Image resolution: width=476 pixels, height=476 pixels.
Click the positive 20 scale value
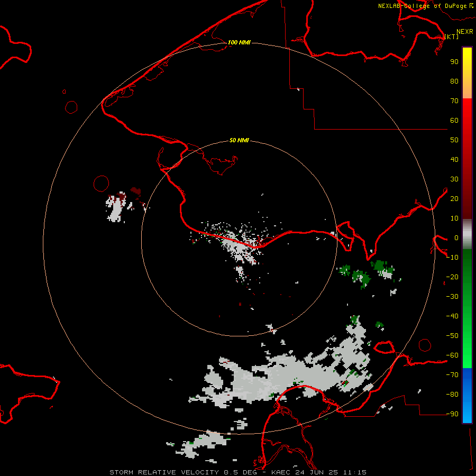(x=454, y=199)
